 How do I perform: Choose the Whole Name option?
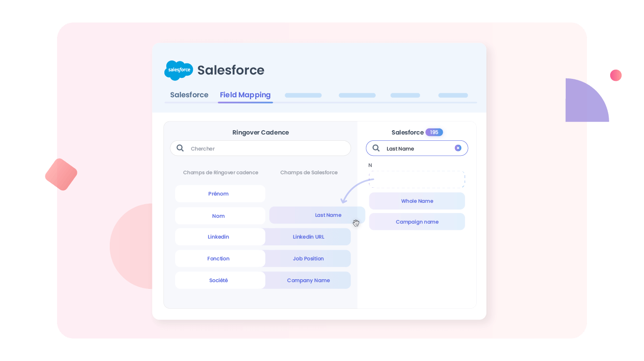pos(417,201)
